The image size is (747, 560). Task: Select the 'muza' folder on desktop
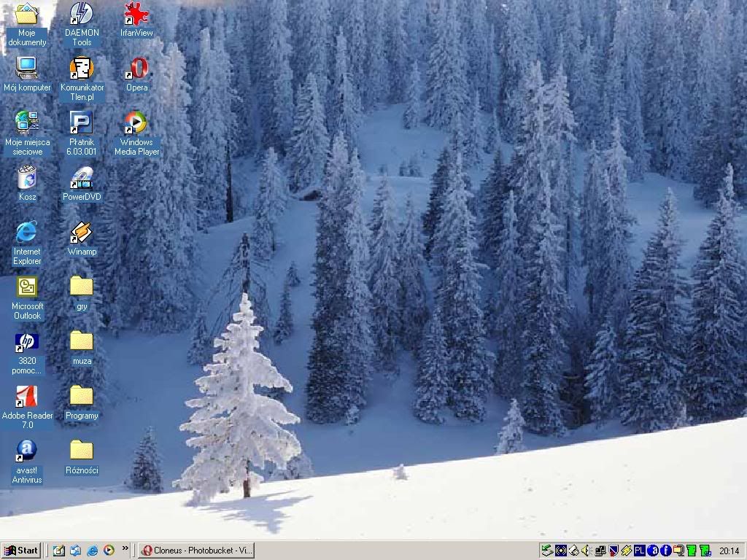[82, 343]
